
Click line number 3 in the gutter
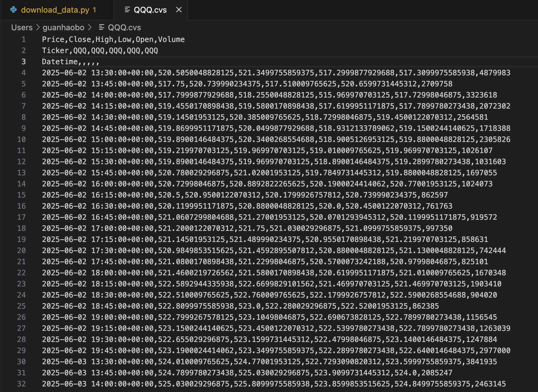[23, 62]
